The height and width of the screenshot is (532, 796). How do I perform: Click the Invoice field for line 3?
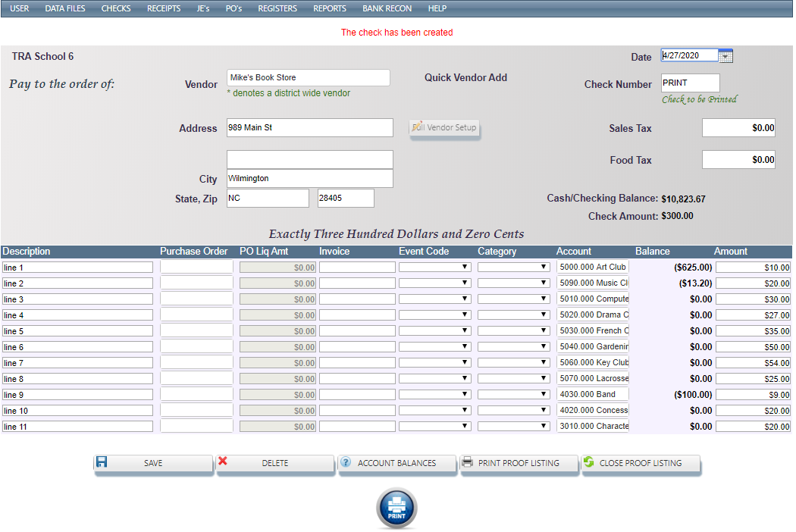[357, 299]
